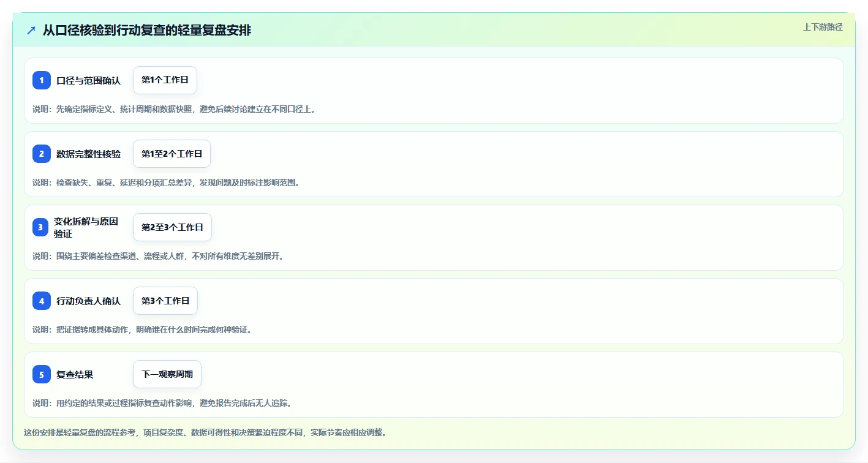868x463 pixels.
Task: Select step number badge 1
Action: 42,80
